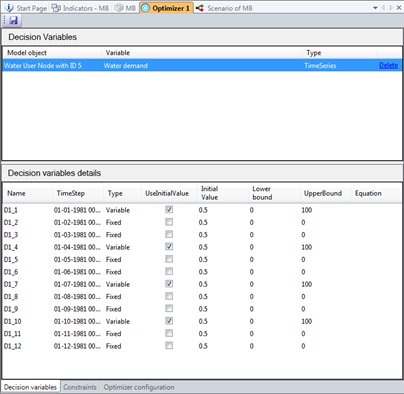
Task: Switch to the MB model tab
Action: pyautogui.click(x=125, y=8)
